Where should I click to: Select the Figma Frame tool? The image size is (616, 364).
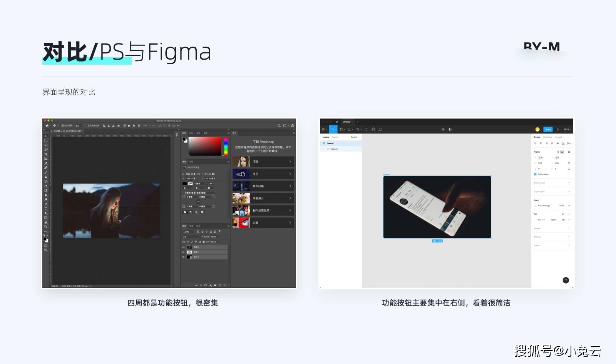coord(342,129)
